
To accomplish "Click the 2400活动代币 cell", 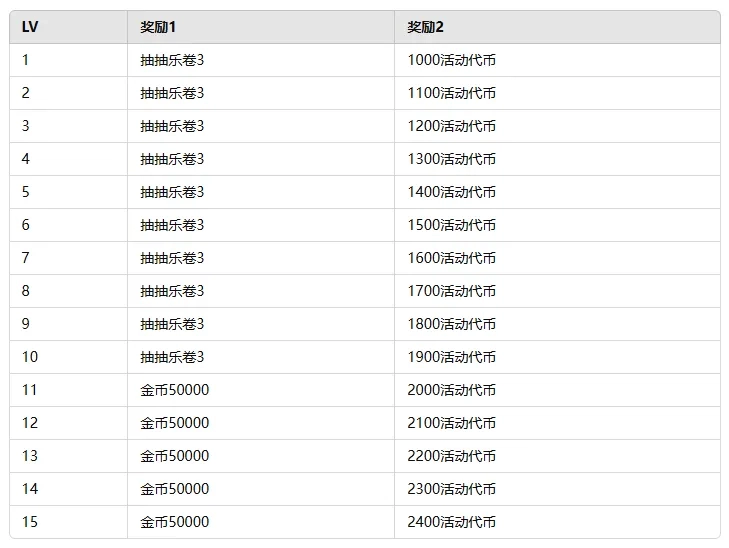I will (x=451, y=522).
